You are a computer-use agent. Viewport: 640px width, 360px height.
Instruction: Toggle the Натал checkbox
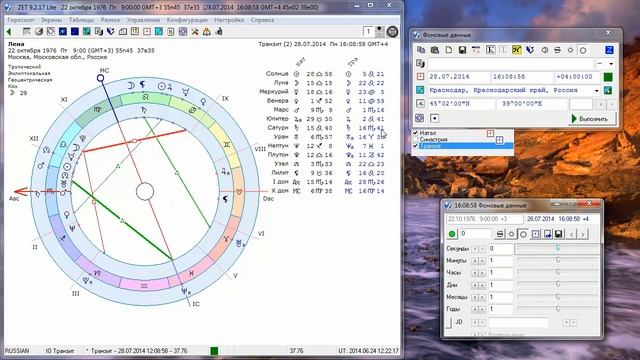click(416, 133)
